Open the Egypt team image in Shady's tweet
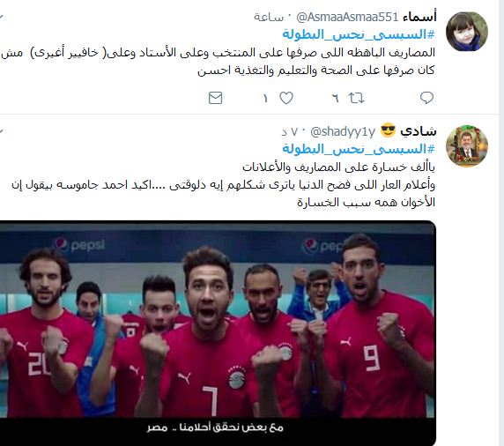504x446 pixels. point(218,333)
